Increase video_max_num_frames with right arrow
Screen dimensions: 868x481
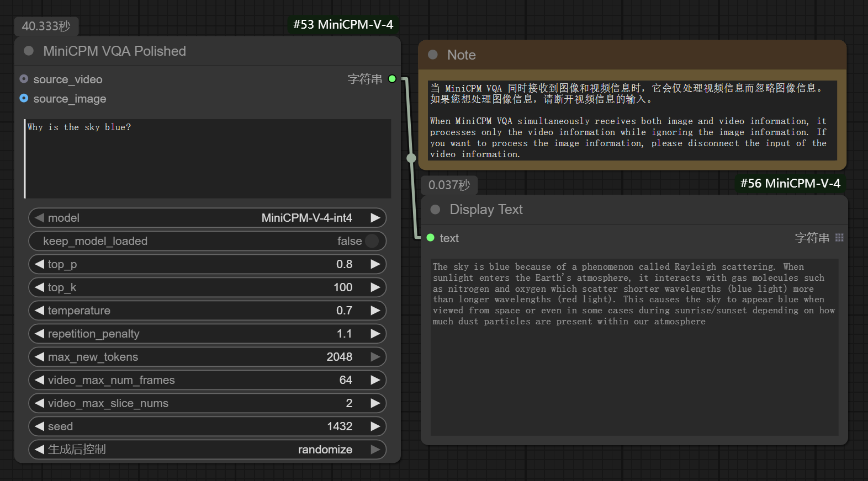(x=375, y=380)
